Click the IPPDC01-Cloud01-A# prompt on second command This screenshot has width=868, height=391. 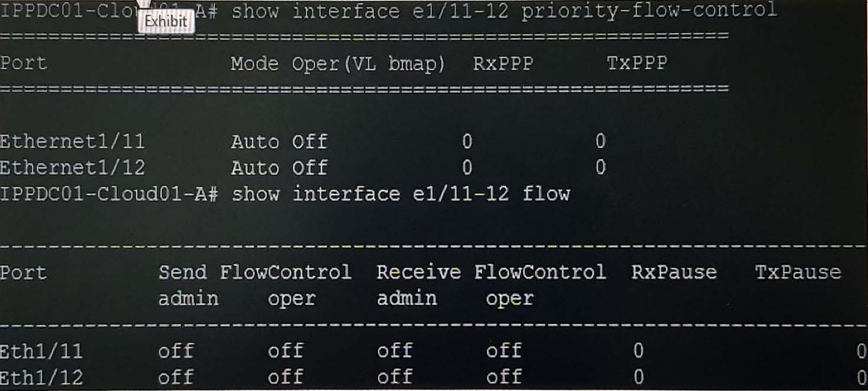click(110, 194)
